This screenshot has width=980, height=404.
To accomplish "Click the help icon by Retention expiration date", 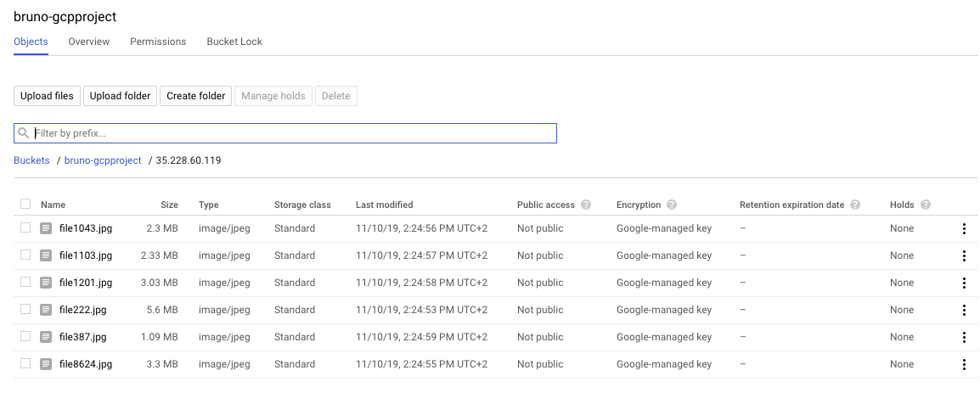I will click(855, 205).
